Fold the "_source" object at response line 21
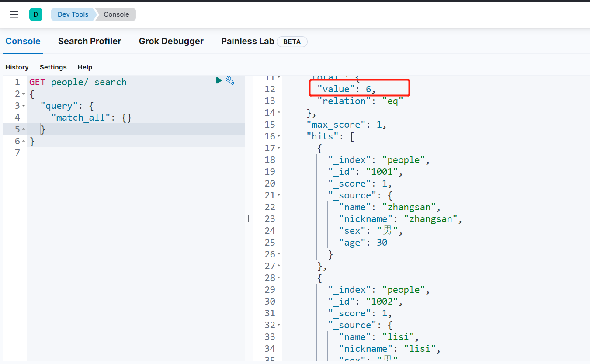Viewport: 590px width, 364px height. [x=279, y=195]
